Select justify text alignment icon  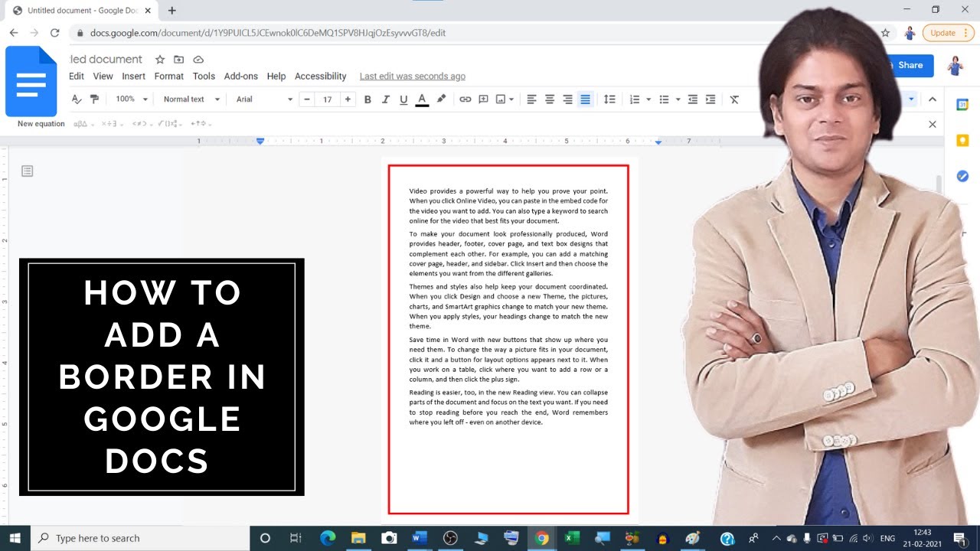tap(585, 99)
